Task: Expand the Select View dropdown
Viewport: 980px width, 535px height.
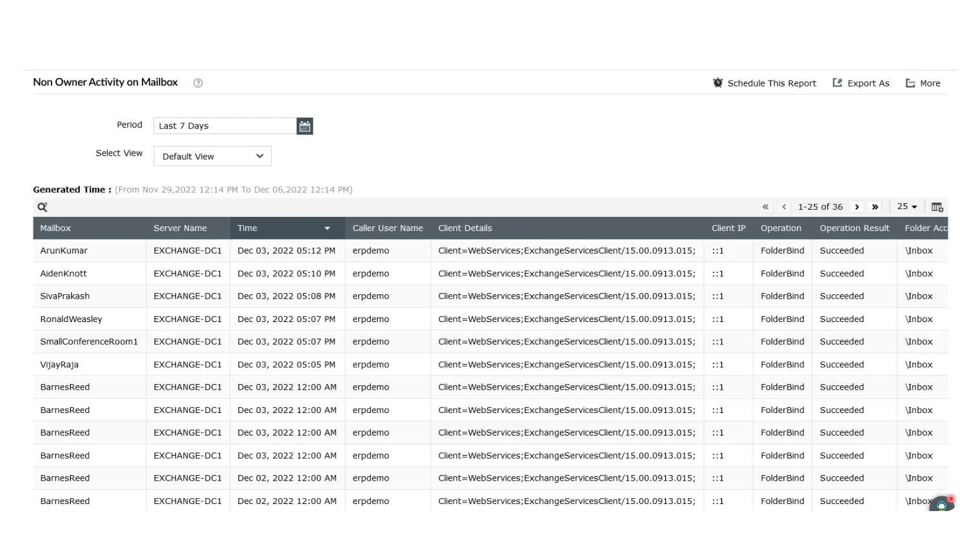Action: pos(212,156)
